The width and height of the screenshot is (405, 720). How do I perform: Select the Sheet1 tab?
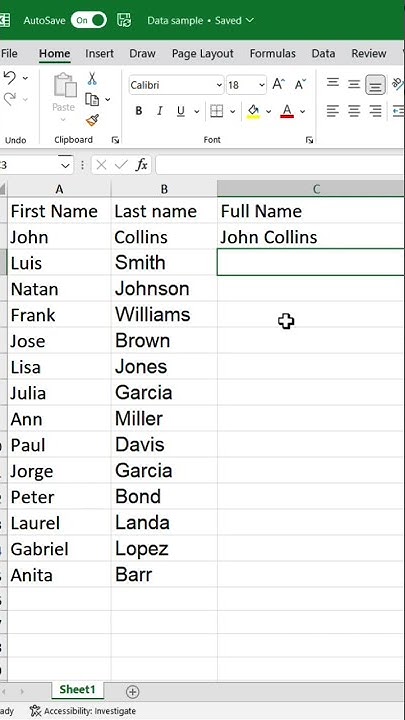(x=77, y=690)
